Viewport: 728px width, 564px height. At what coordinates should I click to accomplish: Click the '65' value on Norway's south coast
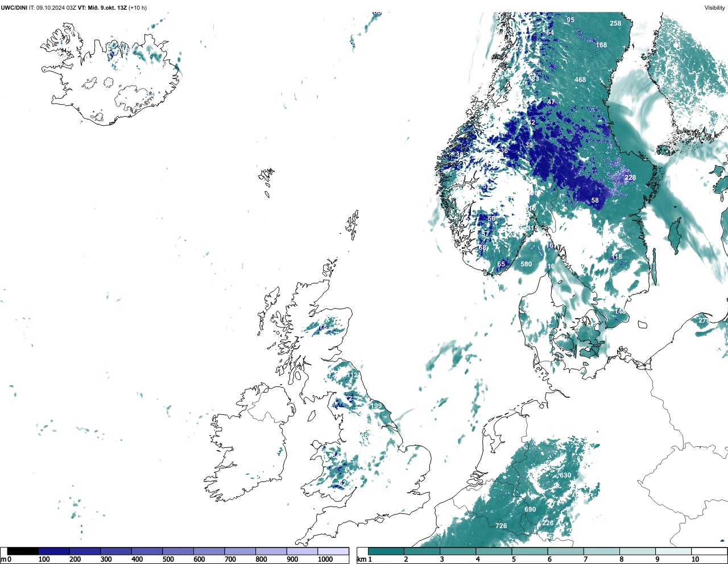pyautogui.click(x=501, y=264)
